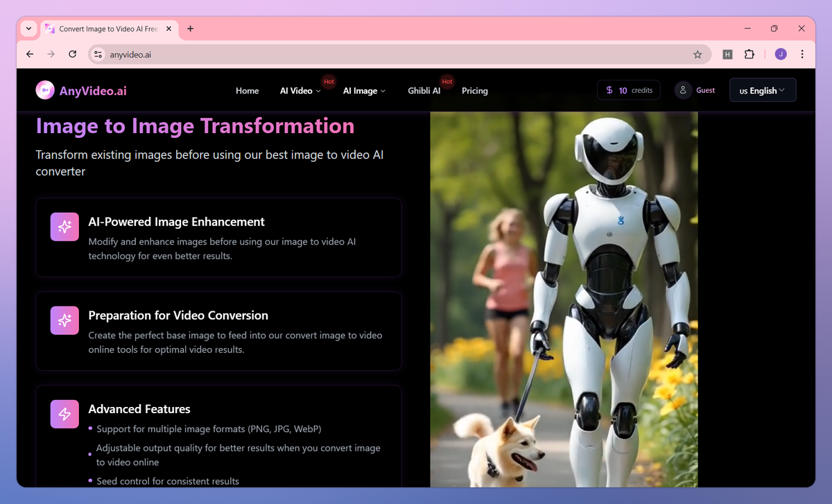The width and height of the screenshot is (832, 504).
Task: Open the Pricing nav item
Action: 475,91
